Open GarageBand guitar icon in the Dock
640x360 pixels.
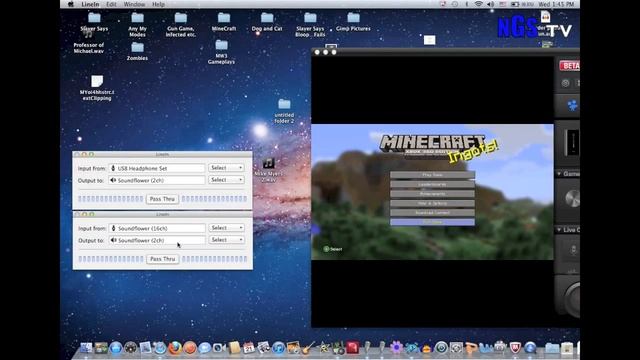[x=308, y=348]
